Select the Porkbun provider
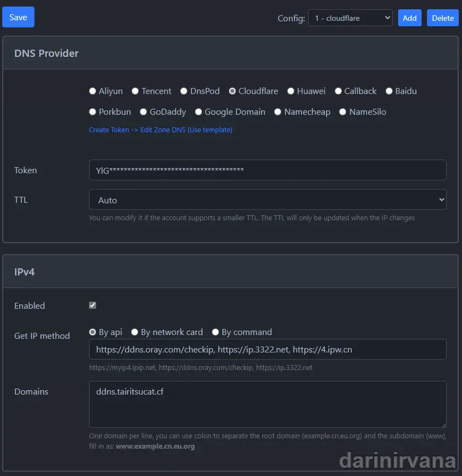This screenshot has width=462, height=476. click(93, 112)
